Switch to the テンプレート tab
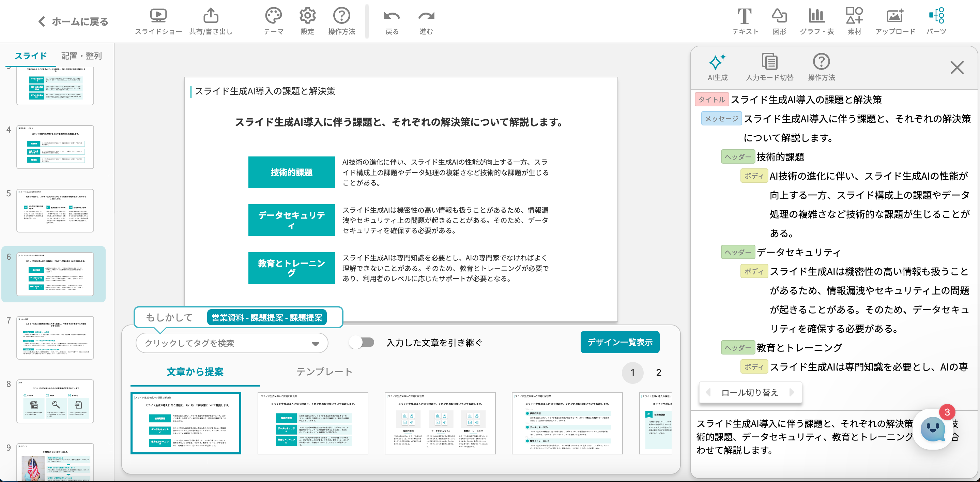 click(x=324, y=372)
